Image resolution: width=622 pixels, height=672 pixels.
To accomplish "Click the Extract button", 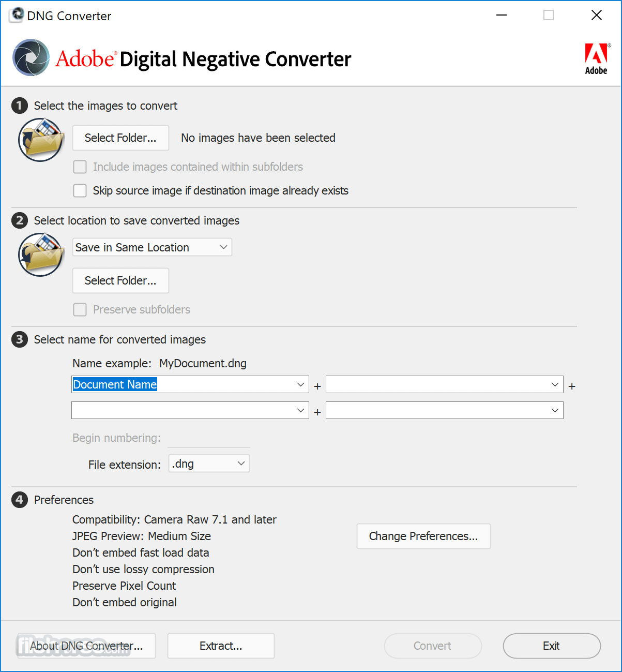I will [x=221, y=646].
